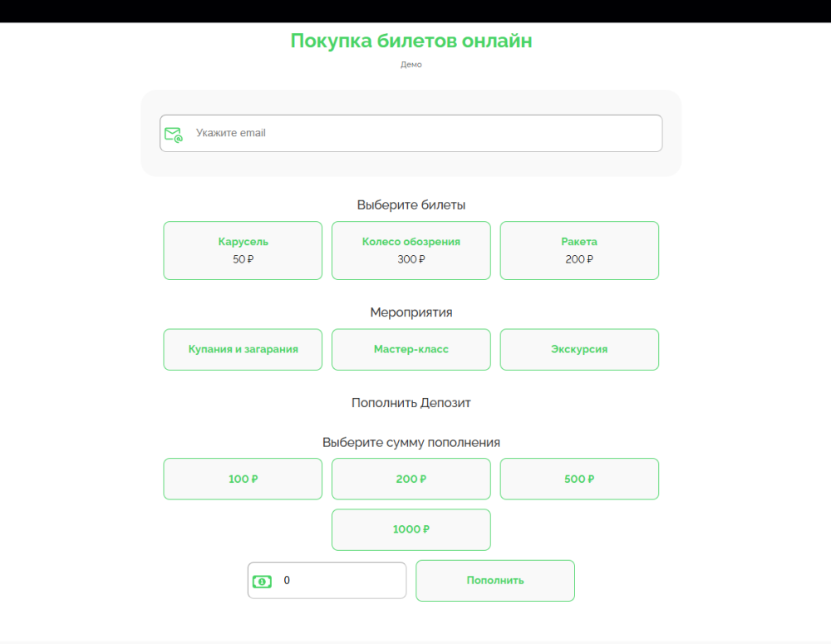
Task: Click the banknote icon beside amount input
Action: (x=262, y=582)
